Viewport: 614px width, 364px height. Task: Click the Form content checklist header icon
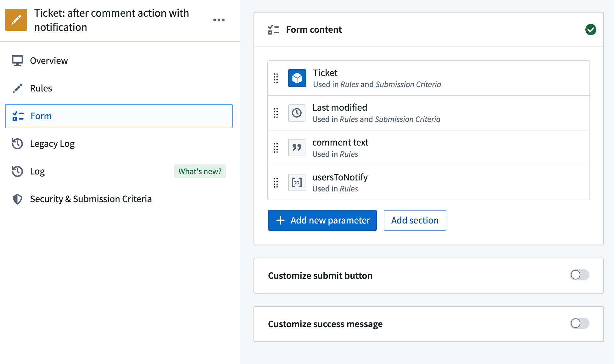tap(273, 30)
